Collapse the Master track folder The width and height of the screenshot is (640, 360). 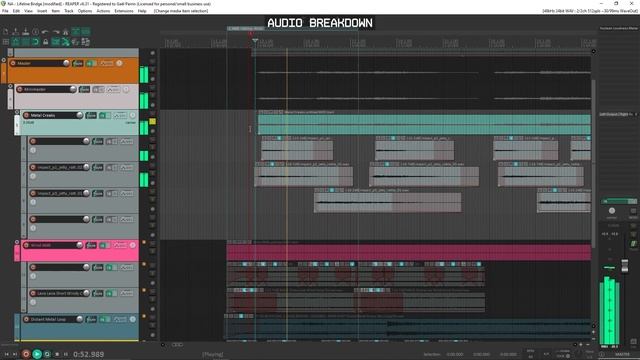point(4,60)
